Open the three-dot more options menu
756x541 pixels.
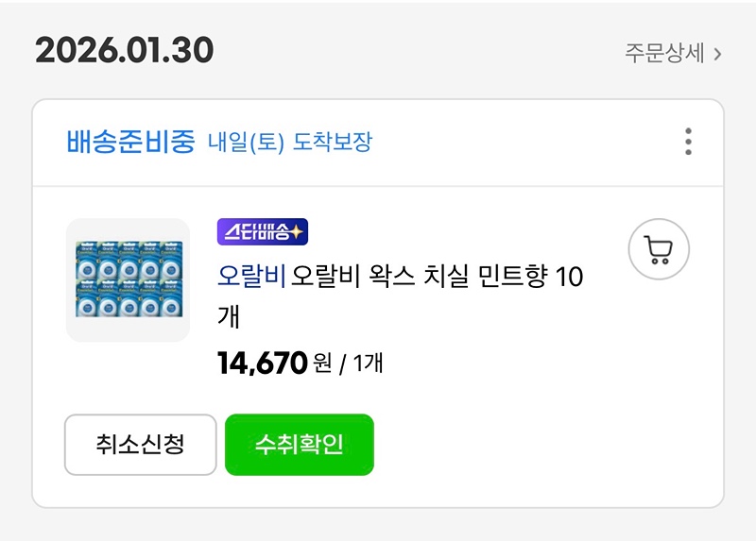(688, 142)
